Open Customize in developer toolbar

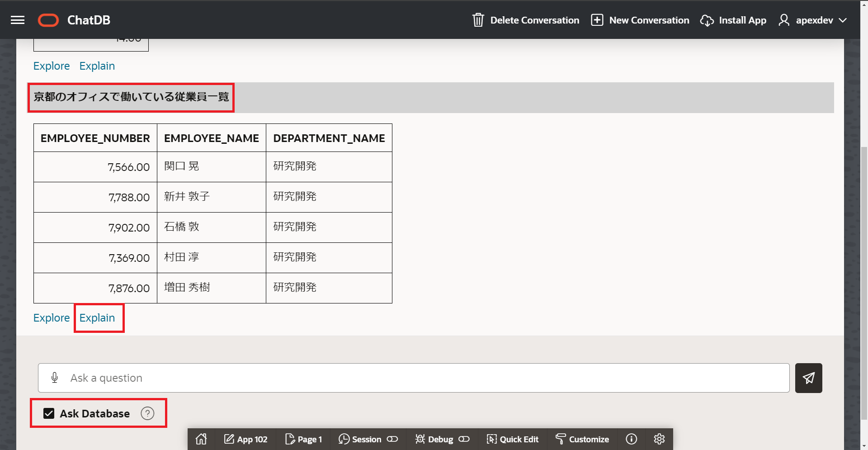tap(582, 439)
